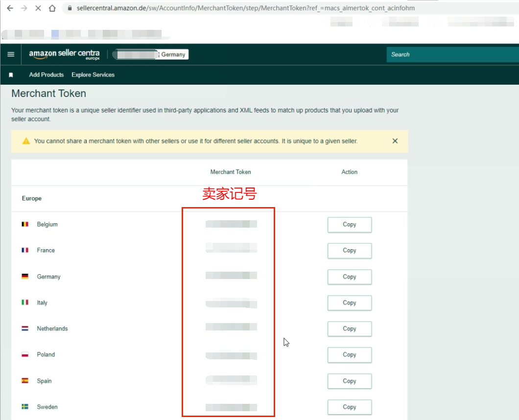Copy the Poland merchant token
The height and width of the screenshot is (420, 519).
click(x=350, y=355)
